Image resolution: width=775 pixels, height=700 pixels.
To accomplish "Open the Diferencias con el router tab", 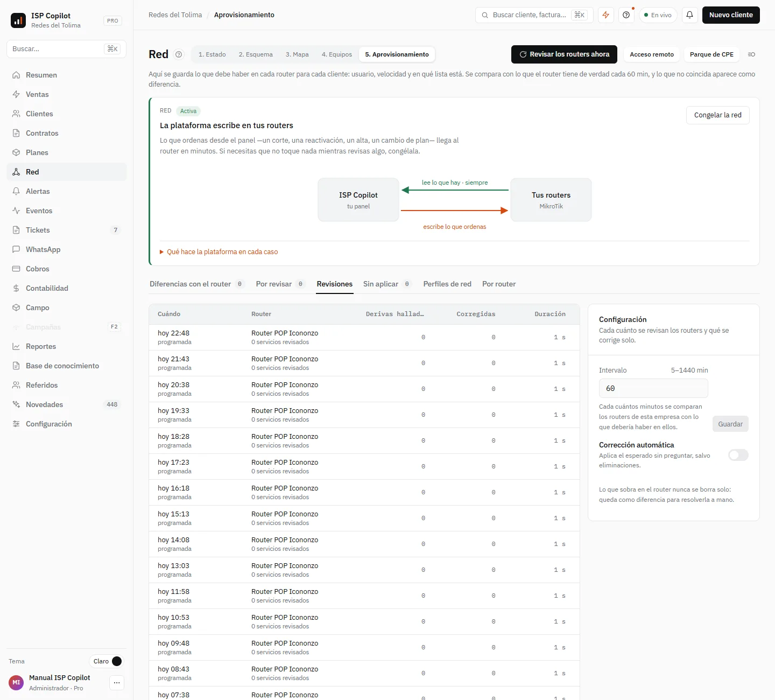I will pos(196,284).
